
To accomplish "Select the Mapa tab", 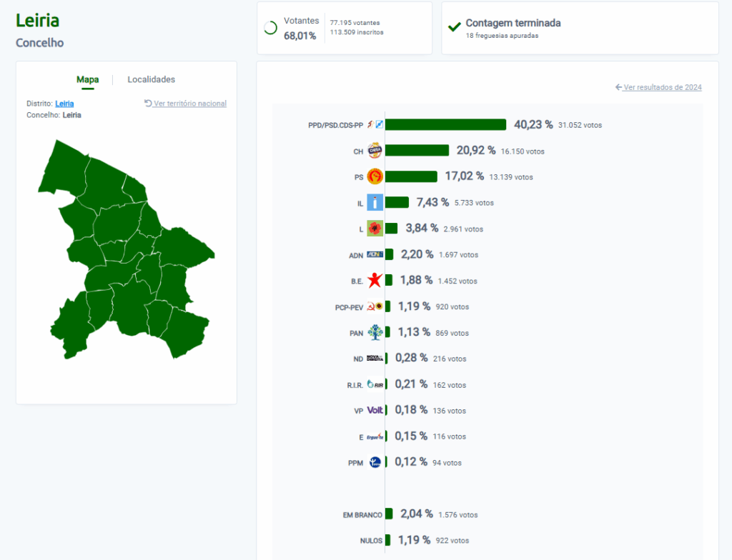I will tap(87, 80).
